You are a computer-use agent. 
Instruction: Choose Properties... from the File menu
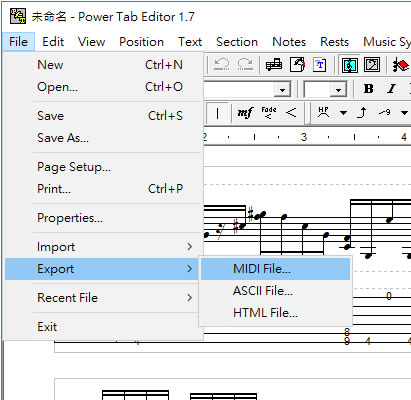[103, 218]
